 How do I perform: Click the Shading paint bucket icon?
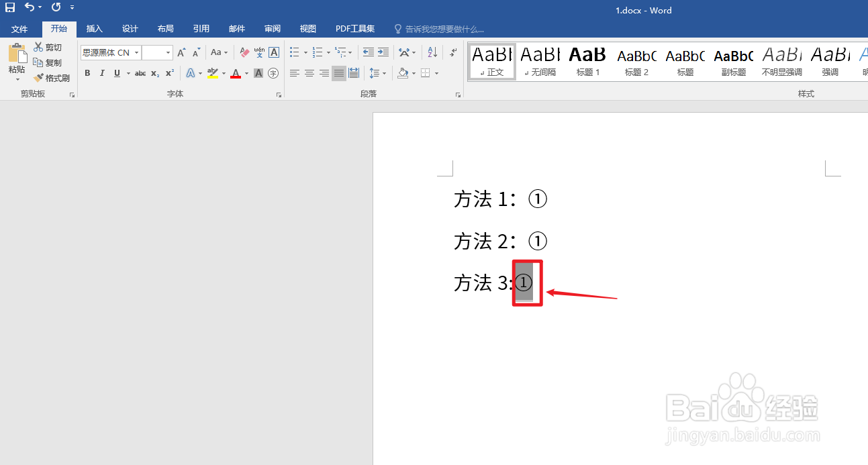[403, 73]
